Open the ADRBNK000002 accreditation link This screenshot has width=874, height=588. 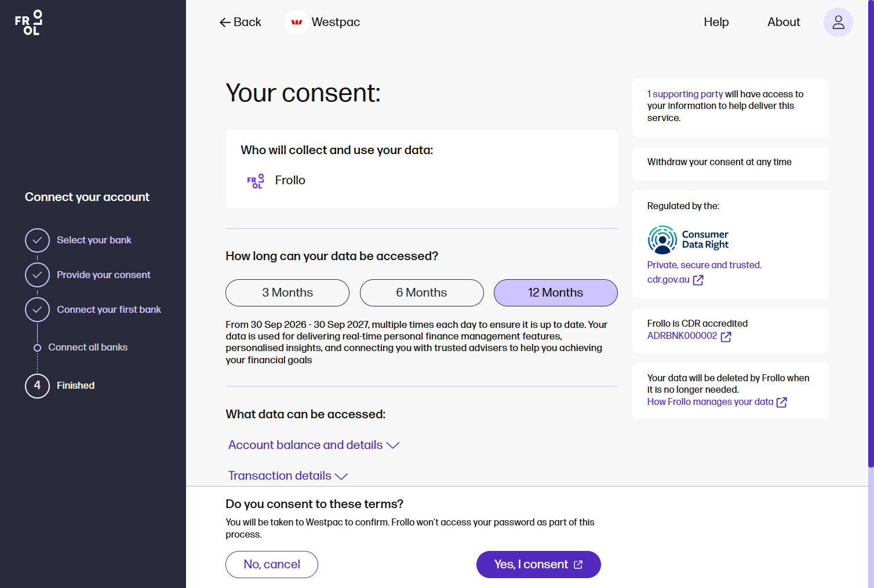pyautogui.click(x=682, y=336)
